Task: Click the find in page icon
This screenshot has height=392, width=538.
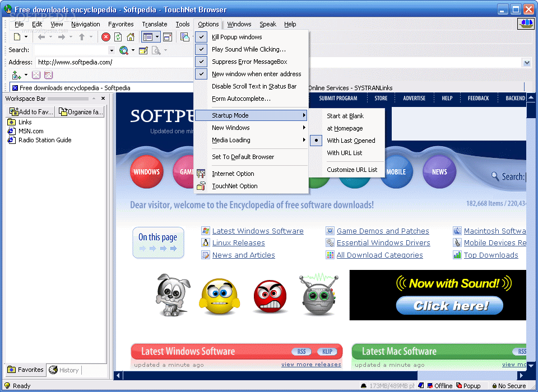Action: [x=156, y=50]
